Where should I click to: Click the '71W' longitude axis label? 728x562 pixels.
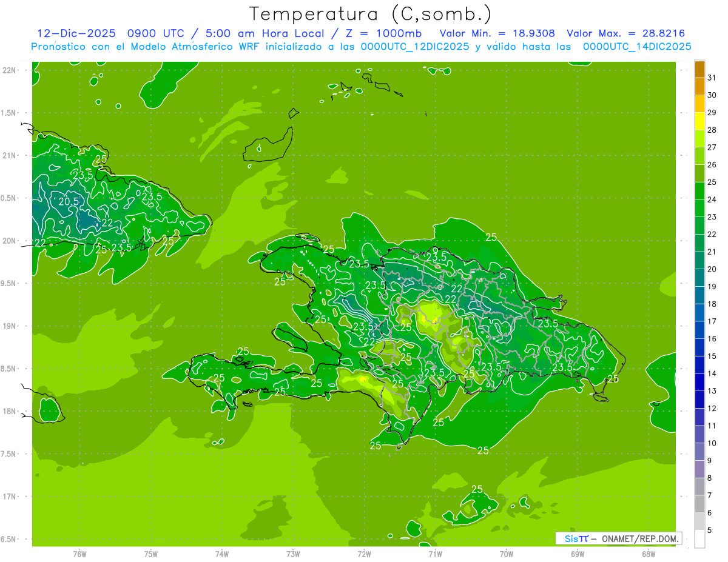click(x=435, y=554)
